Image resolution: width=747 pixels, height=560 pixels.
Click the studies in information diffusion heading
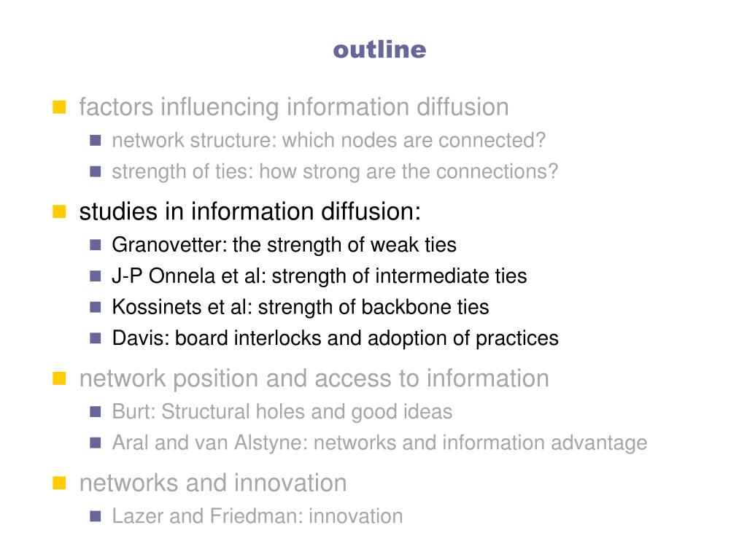click(250, 211)
